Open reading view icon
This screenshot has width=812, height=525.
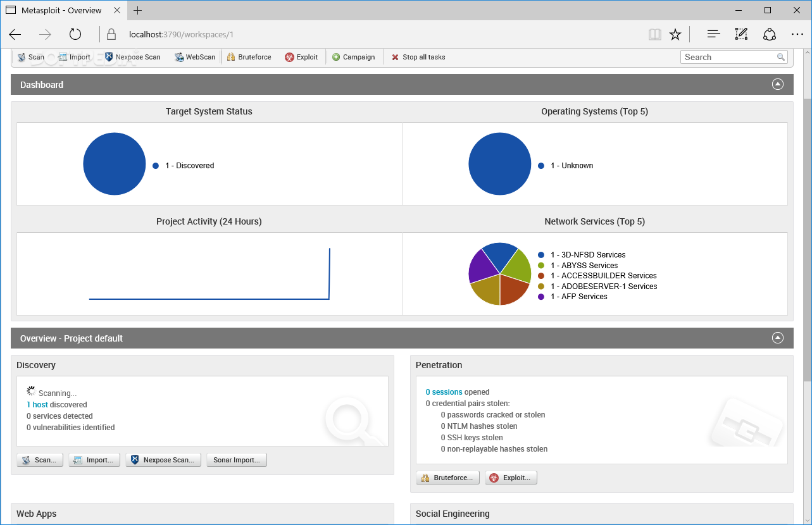click(x=655, y=35)
